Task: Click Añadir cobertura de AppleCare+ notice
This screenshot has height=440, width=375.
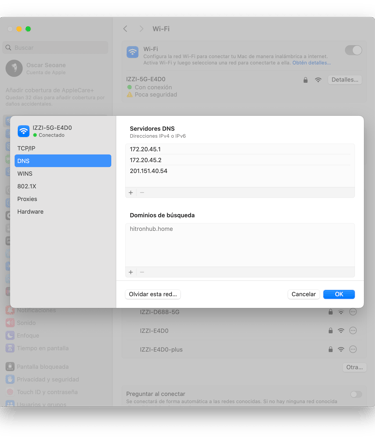Action: pyautogui.click(x=55, y=97)
